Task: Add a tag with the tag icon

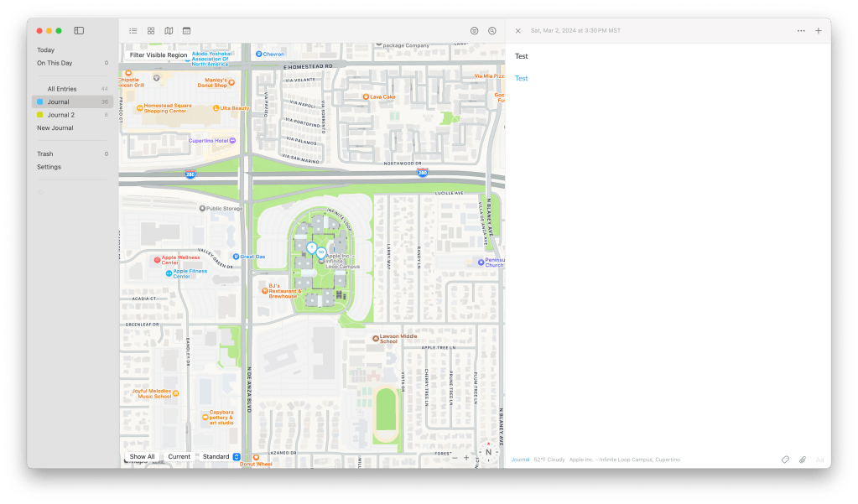Action: click(x=785, y=460)
